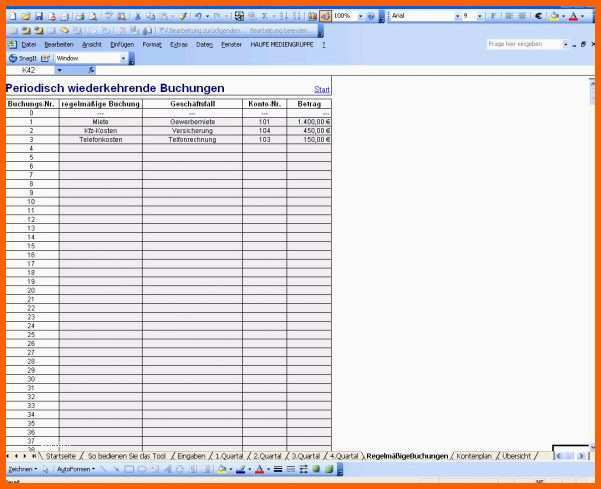Open the zoom 100% dropdown
The height and width of the screenshot is (489, 601).
(x=360, y=16)
